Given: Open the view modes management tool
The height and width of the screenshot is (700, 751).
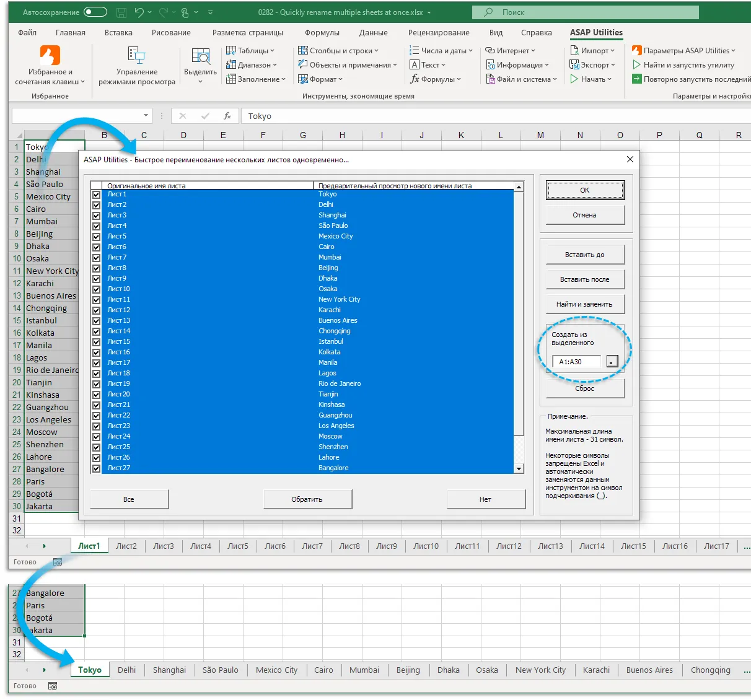Looking at the screenshot, I should [x=136, y=65].
